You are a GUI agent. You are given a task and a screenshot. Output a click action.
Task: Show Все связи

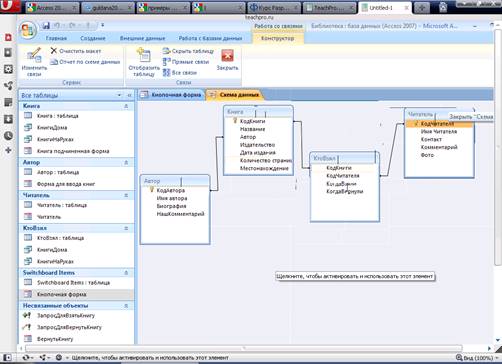coord(180,73)
